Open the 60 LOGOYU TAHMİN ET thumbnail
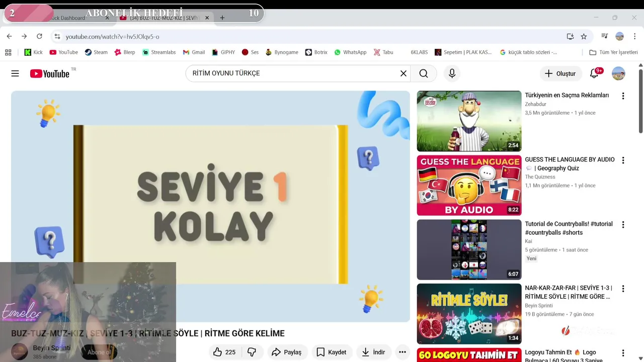644x362 pixels. 469,355
